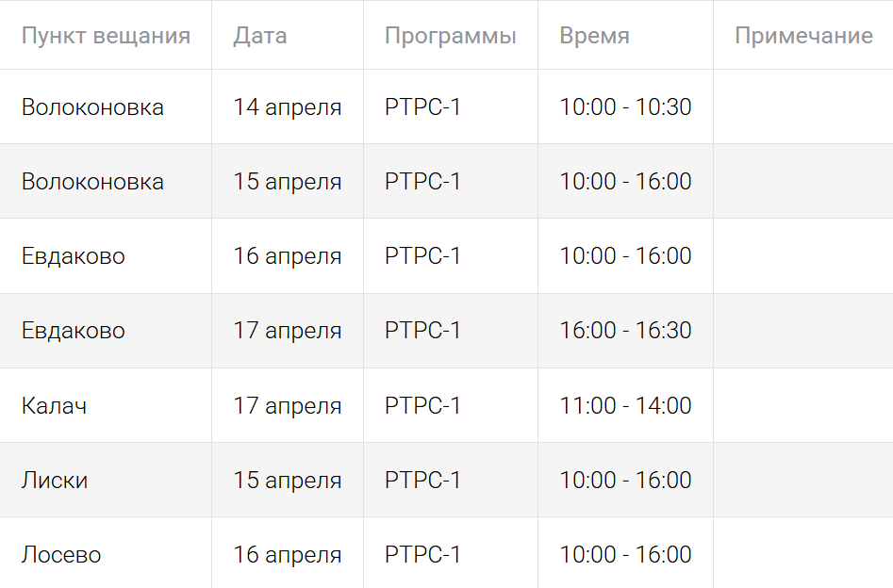Select the "11:00 - 14:00" time cell
The image size is (893, 588).
pos(625,406)
